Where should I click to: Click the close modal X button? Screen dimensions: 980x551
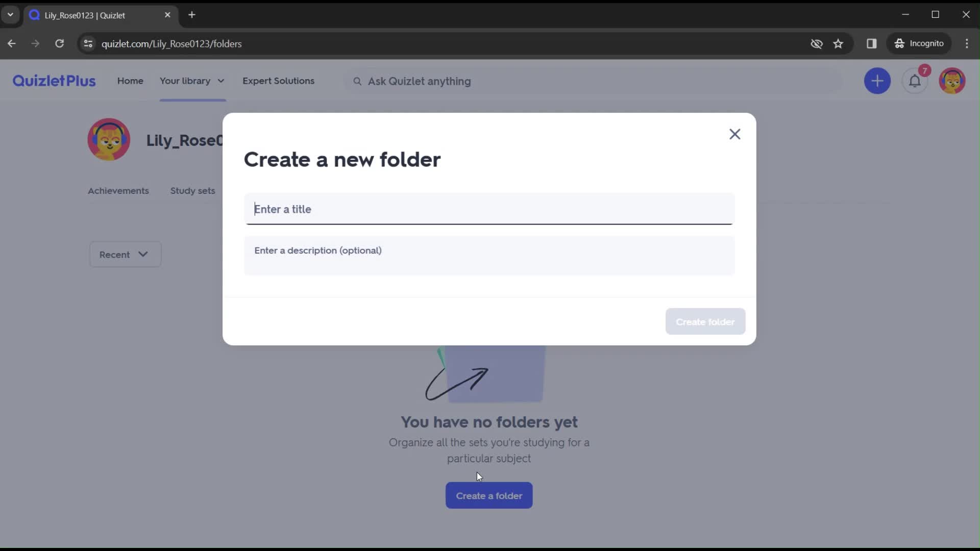(x=735, y=134)
